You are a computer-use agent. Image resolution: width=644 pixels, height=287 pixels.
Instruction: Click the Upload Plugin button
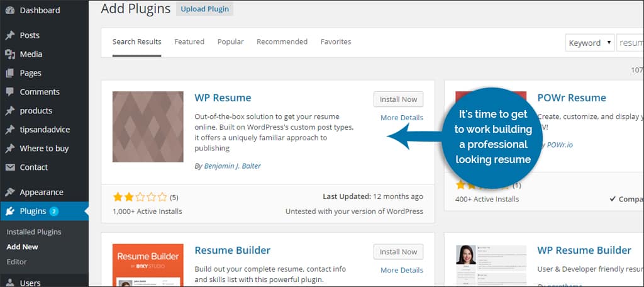(x=204, y=9)
